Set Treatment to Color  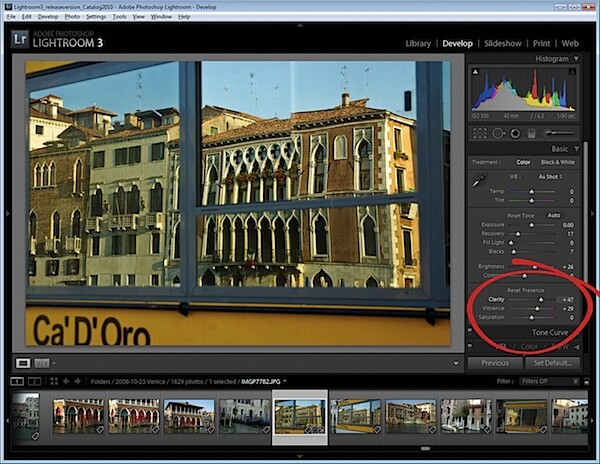pos(523,162)
